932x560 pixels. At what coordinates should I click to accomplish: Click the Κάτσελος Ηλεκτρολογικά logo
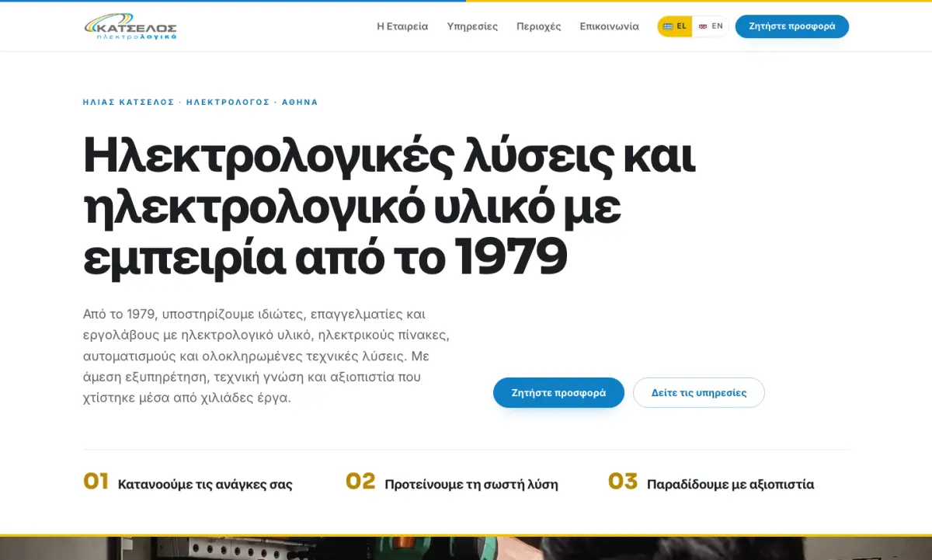[130, 26]
